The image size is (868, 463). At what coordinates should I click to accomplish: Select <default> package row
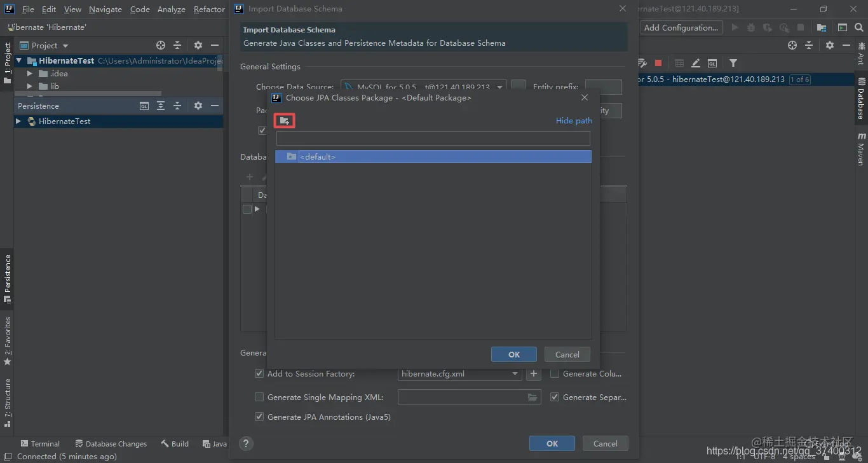coord(433,156)
